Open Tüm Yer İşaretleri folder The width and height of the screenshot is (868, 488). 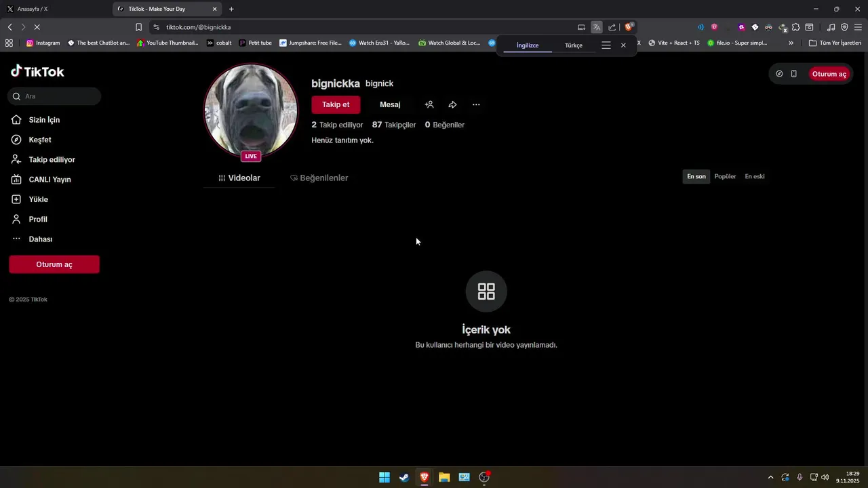pyautogui.click(x=835, y=43)
